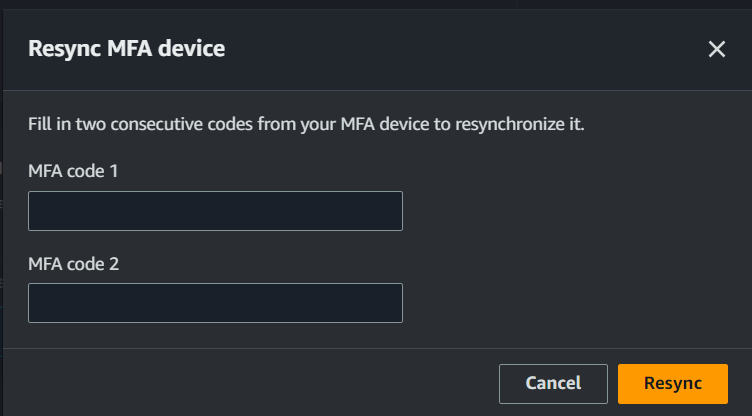This screenshot has width=752, height=416.
Task: Click the 'MFA code 2' label
Action: pos(73,264)
